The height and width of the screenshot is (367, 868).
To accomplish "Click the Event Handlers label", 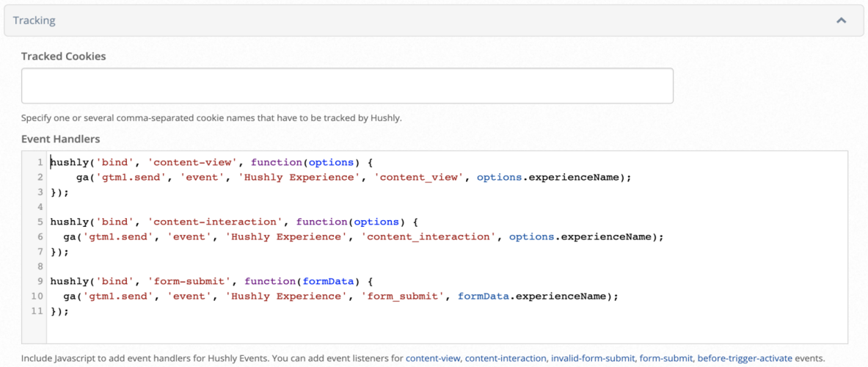I will click(x=60, y=139).
